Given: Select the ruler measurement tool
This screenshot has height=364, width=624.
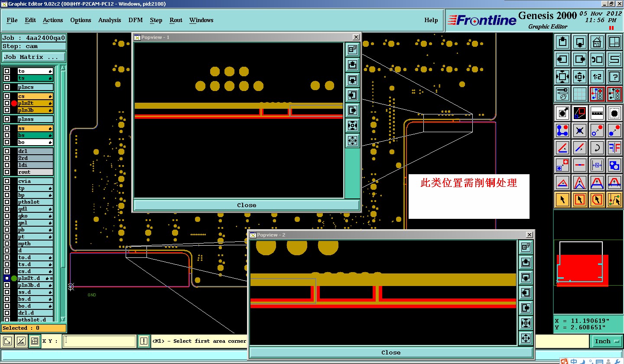Looking at the screenshot, I should [x=597, y=113].
